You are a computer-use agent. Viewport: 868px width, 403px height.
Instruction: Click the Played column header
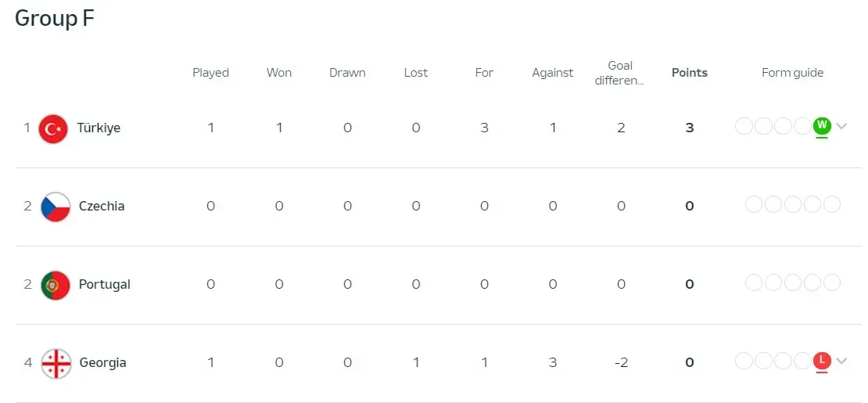click(x=210, y=73)
